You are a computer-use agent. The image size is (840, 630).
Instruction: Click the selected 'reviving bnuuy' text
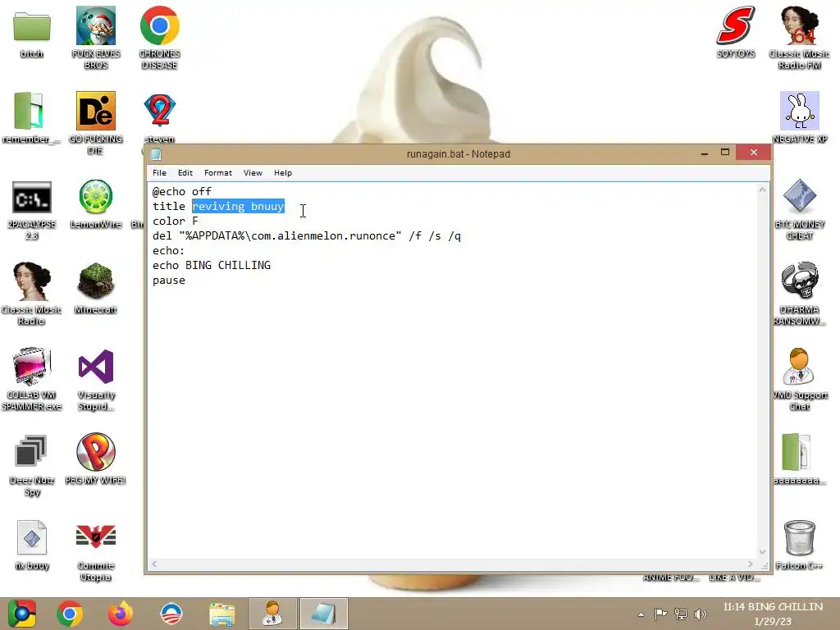click(238, 206)
